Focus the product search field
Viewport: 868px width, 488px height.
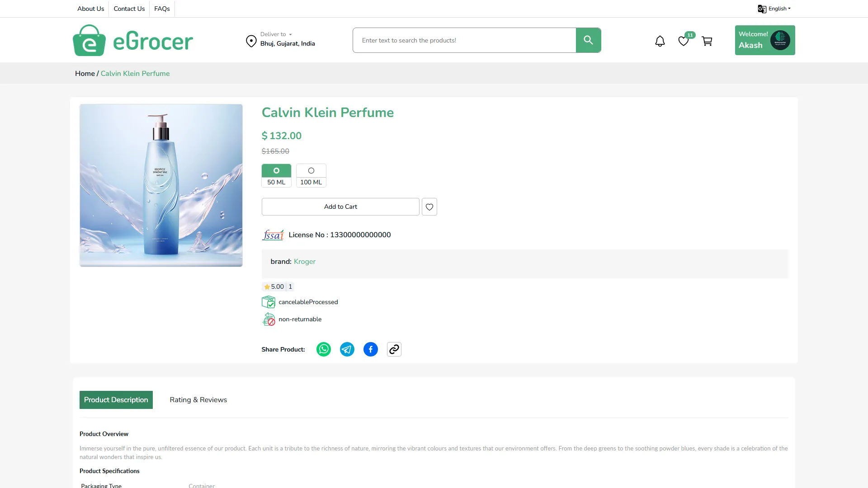coord(464,40)
